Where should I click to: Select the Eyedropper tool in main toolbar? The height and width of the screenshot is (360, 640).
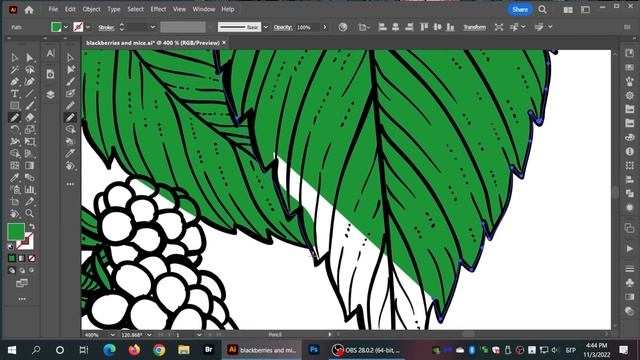[x=15, y=178]
